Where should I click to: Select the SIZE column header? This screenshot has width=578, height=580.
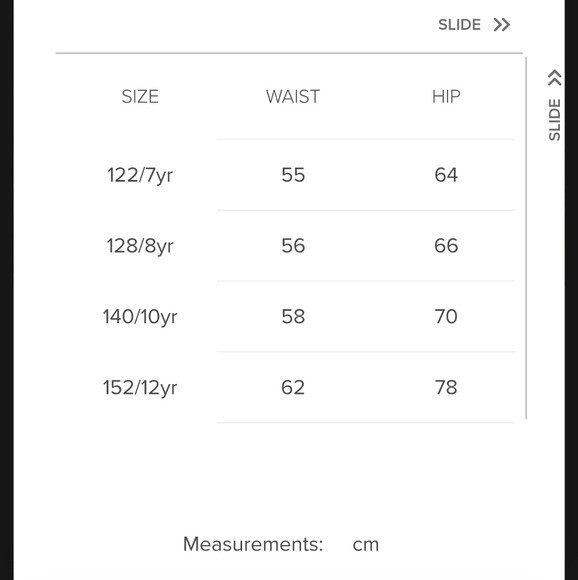coord(140,97)
